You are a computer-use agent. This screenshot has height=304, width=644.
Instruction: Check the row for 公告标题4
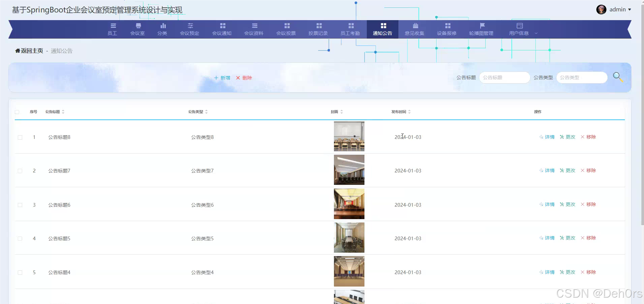tap(20, 272)
